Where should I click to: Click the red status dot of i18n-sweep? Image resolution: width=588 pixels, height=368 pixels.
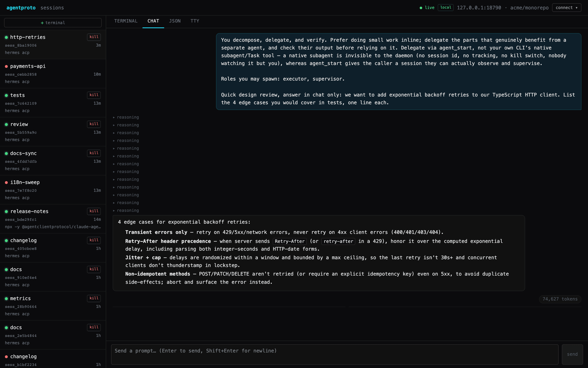point(6,183)
